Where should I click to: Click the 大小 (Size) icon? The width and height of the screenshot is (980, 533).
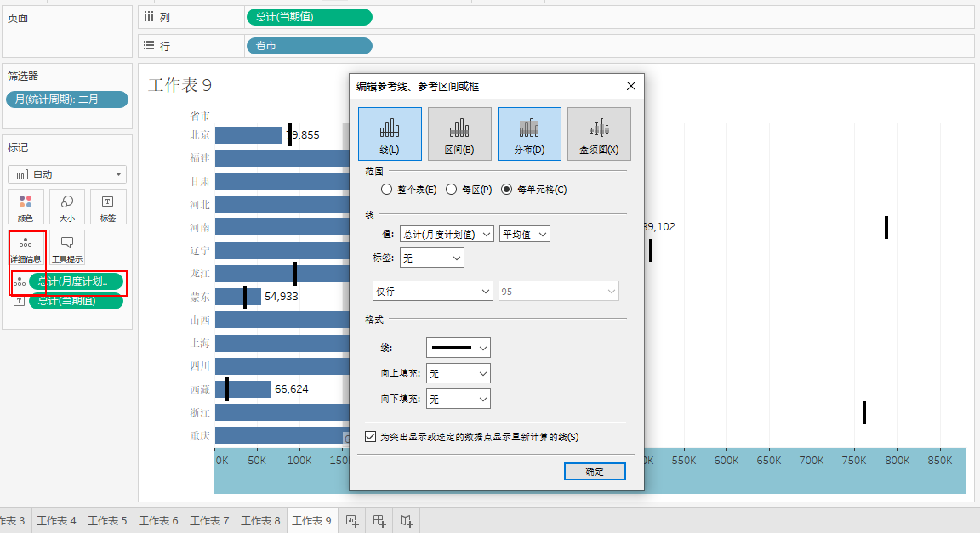[66, 207]
